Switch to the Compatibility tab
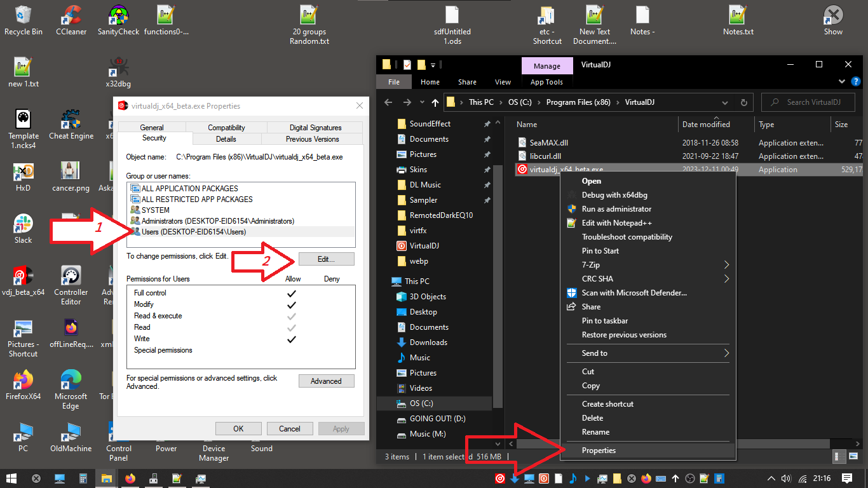This screenshot has height=488, width=868. pos(226,128)
